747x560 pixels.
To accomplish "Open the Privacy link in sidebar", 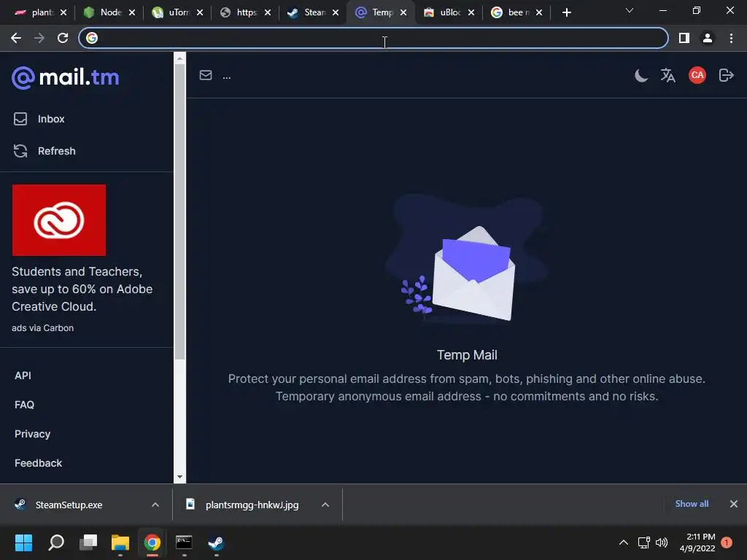I will pyautogui.click(x=32, y=434).
